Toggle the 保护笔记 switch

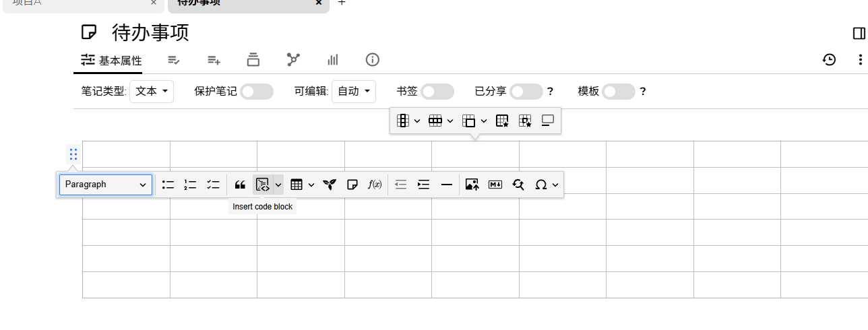pyautogui.click(x=257, y=92)
